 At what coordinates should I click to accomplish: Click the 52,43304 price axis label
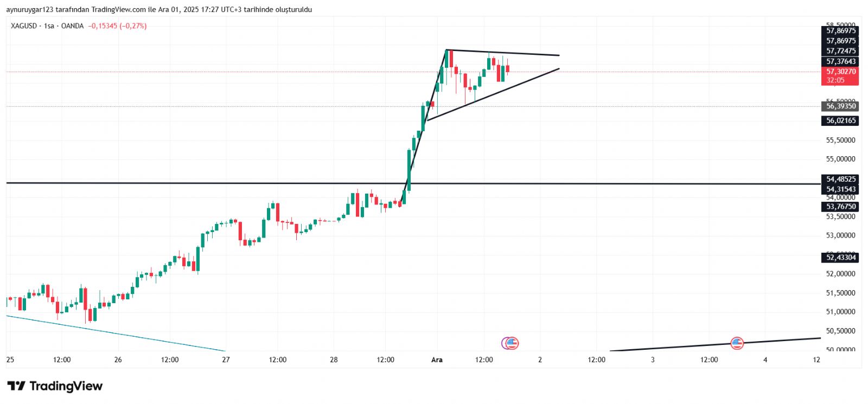(x=840, y=258)
